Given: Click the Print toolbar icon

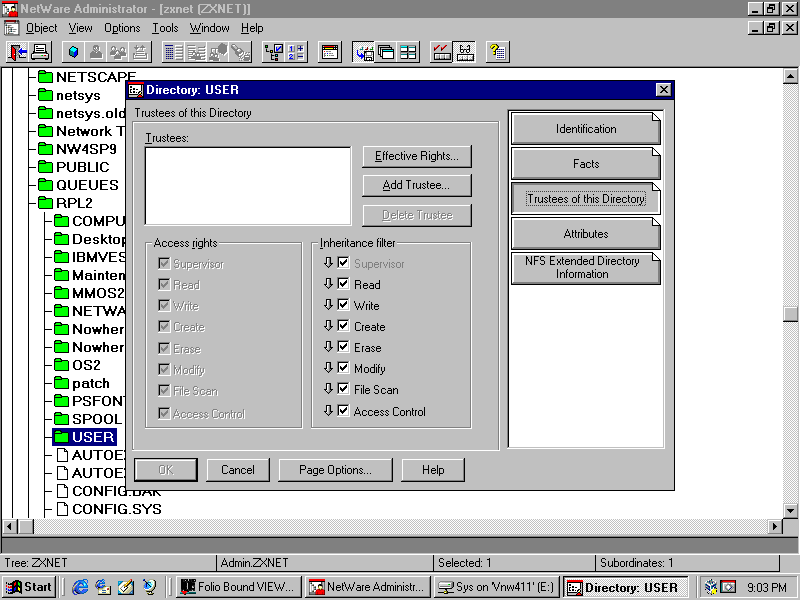Looking at the screenshot, I should 39,52.
